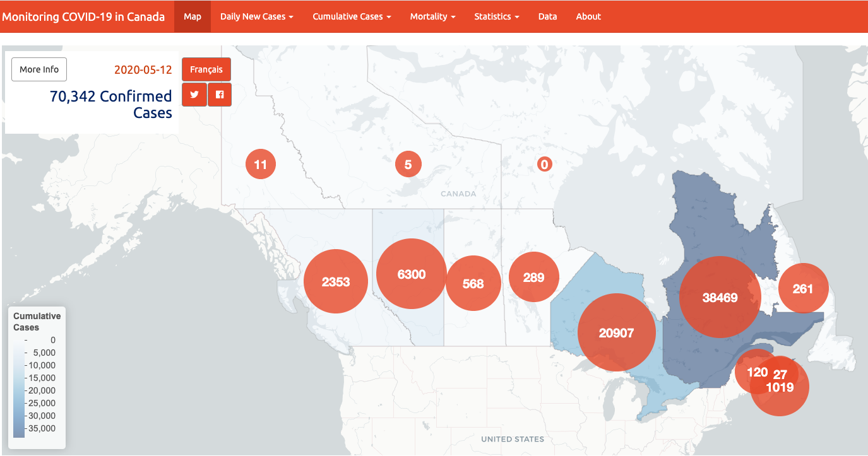Select the 20907 cases bubble
Screen dimensions: 868x456
pyautogui.click(x=616, y=332)
